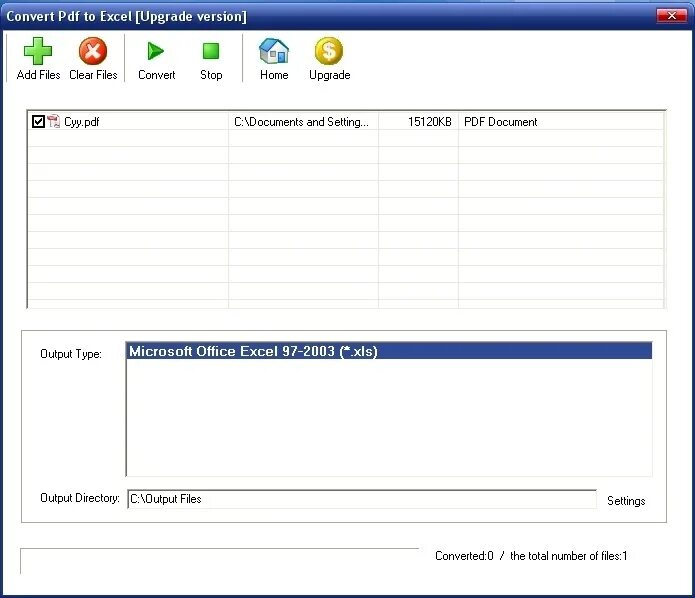Select the Cyy.pdf file name

82,122
